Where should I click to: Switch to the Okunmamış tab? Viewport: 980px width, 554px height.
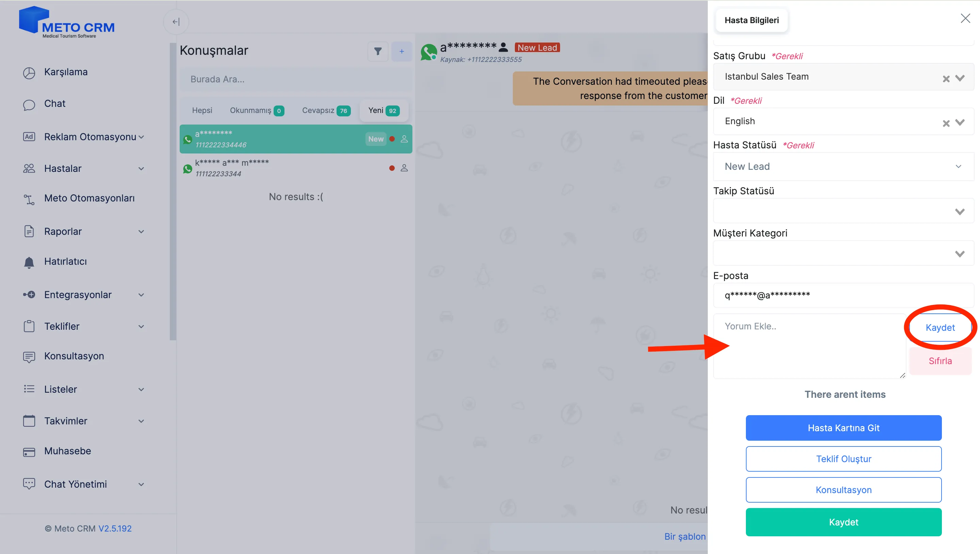[257, 110]
